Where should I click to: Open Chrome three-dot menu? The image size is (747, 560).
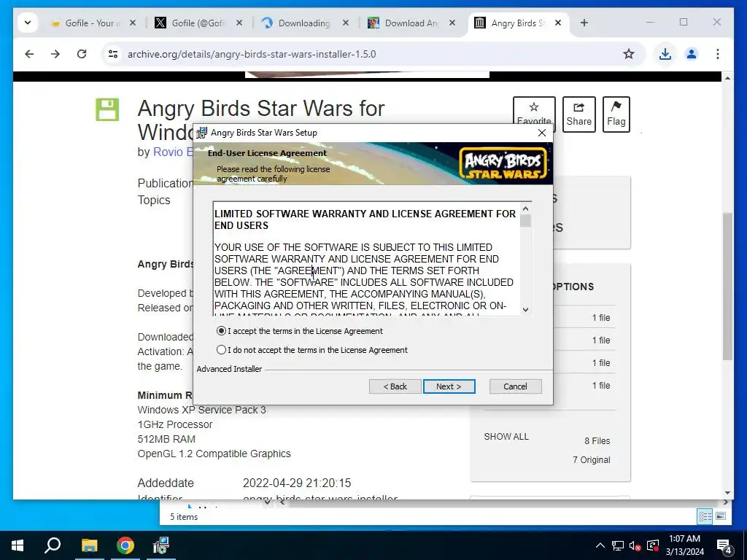click(x=718, y=54)
